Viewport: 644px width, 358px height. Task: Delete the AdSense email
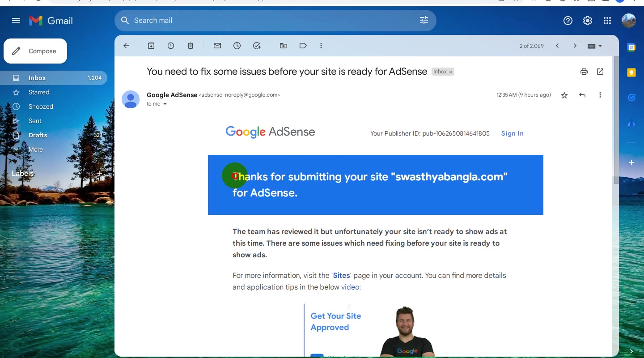point(191,46)
